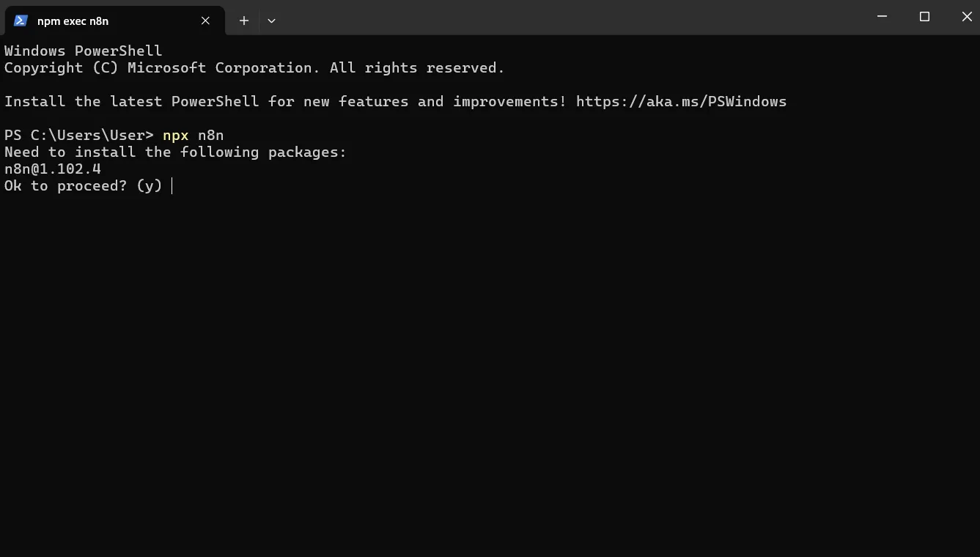Click the Copyright Microsoft Corporation line
Image resolution: width=980 pixels, height=557 pixels.
[x=254, y=68]
